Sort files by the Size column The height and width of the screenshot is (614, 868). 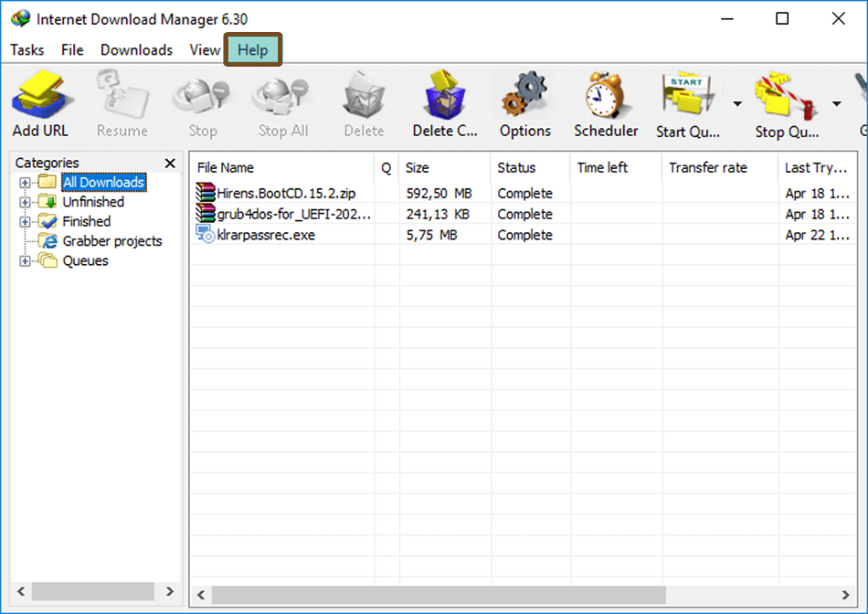pyautogui.click(x=416, y=167)
